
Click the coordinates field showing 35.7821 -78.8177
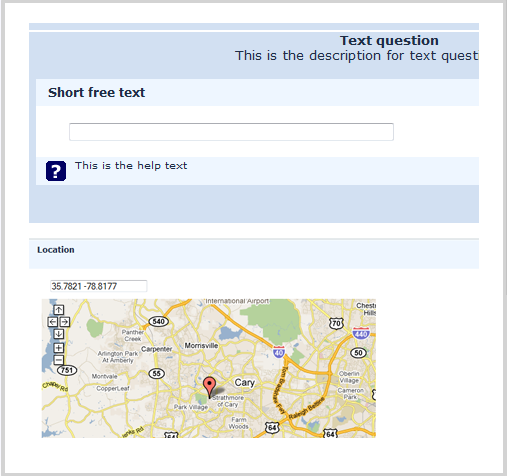coord(98,286)
